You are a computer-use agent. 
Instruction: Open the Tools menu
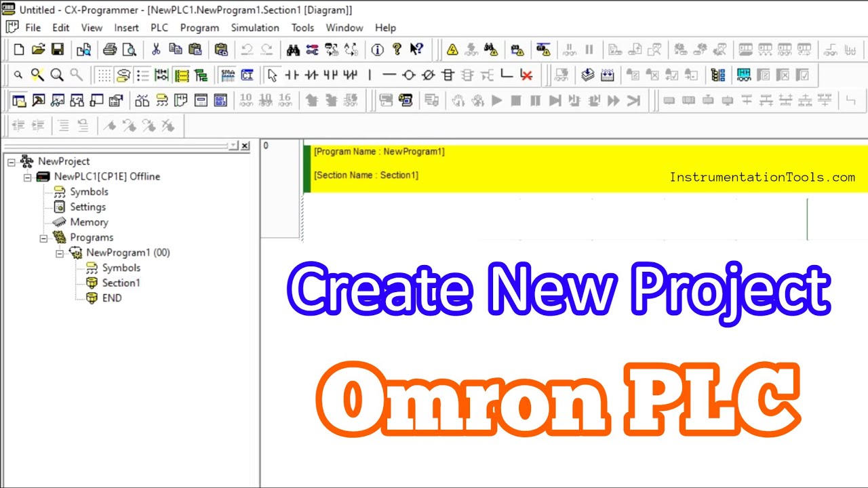click(302, 28)
